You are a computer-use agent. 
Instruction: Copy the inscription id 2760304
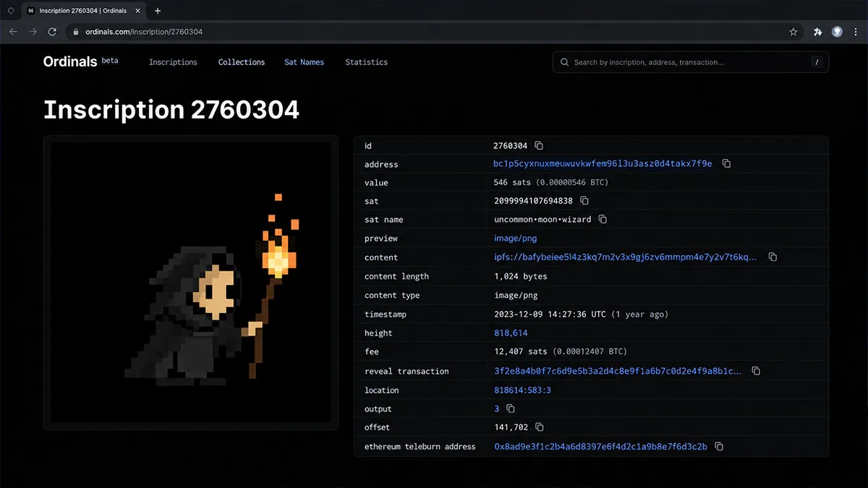click(539, 146)
